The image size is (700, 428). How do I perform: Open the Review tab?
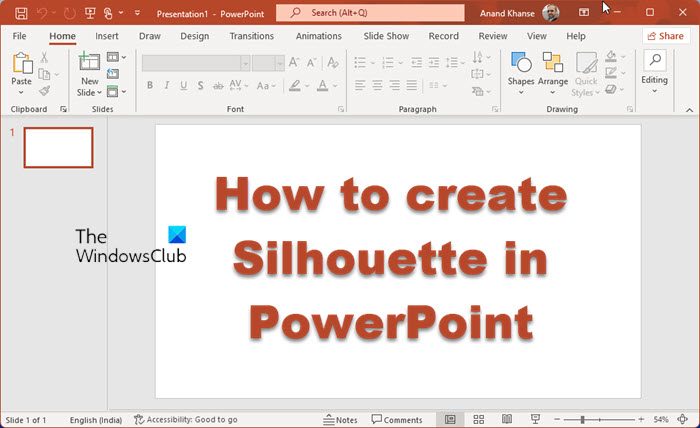click(x=492, y=36)
